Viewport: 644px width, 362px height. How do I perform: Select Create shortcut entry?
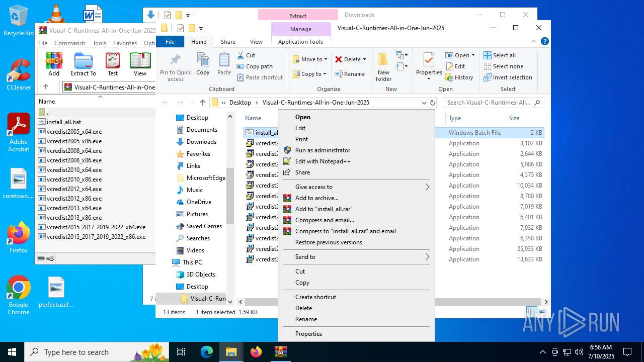pos(356,297)
